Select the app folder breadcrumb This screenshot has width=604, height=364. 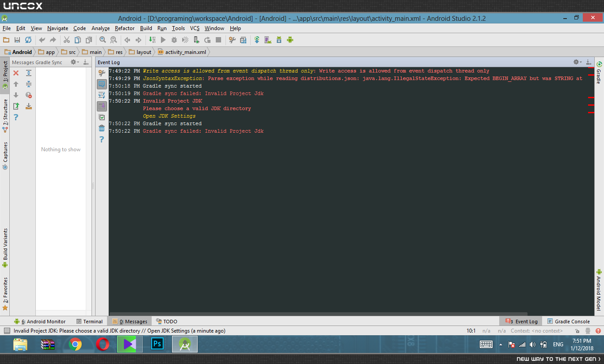(x=46, y=52)
